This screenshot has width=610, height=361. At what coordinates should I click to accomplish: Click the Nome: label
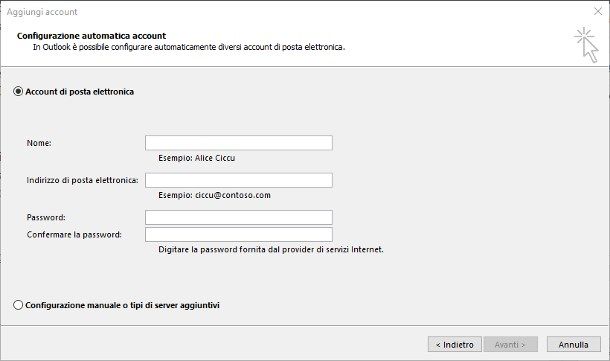point(39,143)
